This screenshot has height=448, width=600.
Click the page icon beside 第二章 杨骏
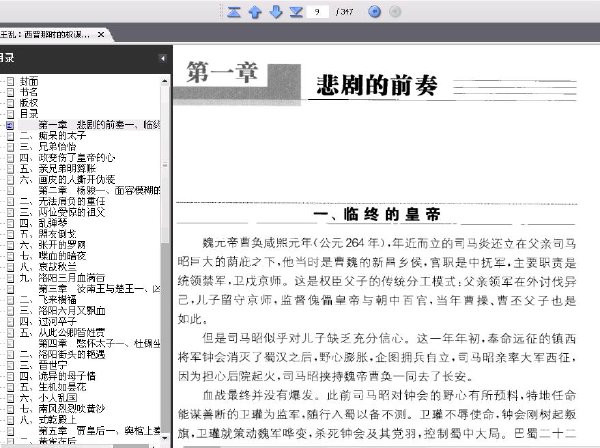pos(10,191)
